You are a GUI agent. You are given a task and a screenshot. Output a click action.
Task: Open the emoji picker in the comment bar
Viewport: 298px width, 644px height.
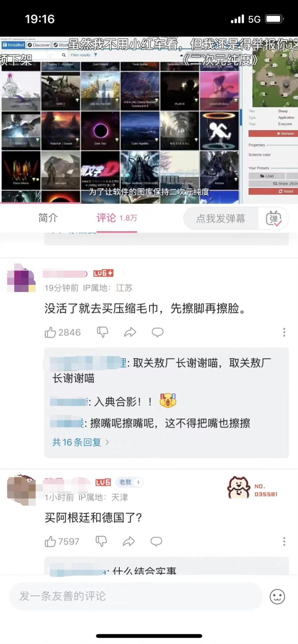pos(277,597)
